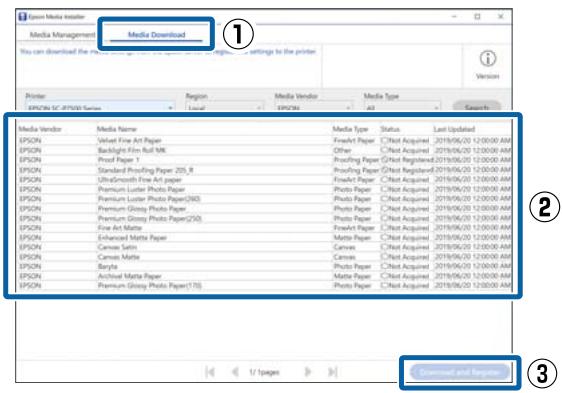Click status icon for Archival Matte Paper
562x393 pixels.
pos(384,276)
